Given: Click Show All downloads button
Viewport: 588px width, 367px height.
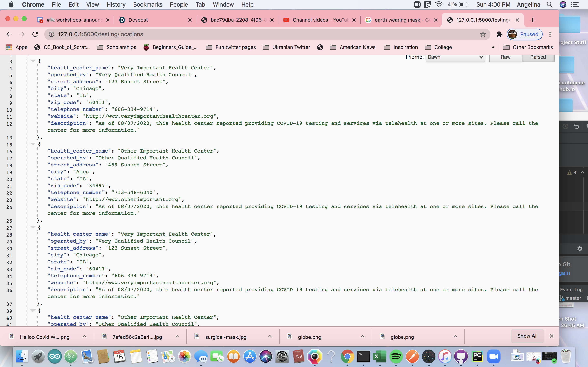Looking at the screenshot, I should pyautogui.click(x=527, y=336).
